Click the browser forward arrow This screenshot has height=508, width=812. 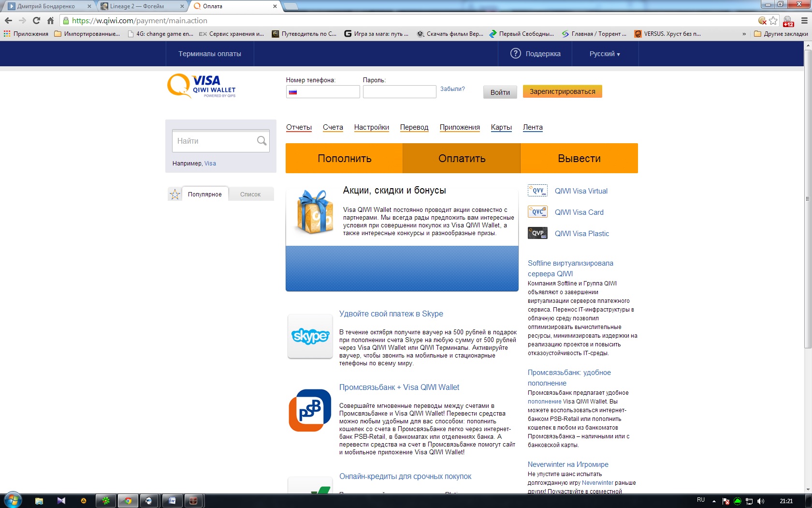22,21
